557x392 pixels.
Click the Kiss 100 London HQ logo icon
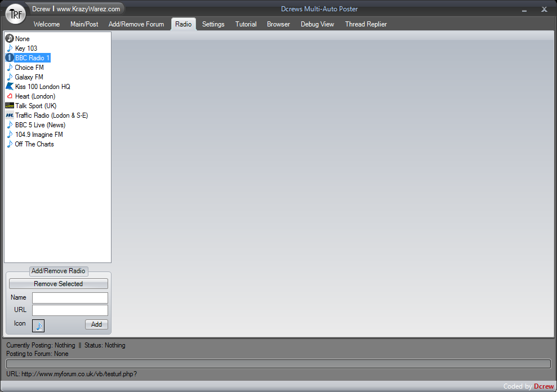(10, 86)
